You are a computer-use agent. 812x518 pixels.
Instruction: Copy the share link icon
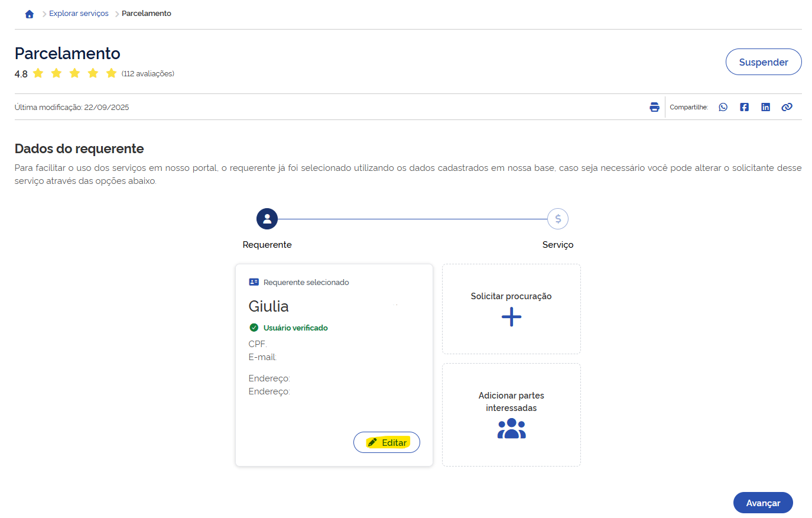click(x=787, y=107)
